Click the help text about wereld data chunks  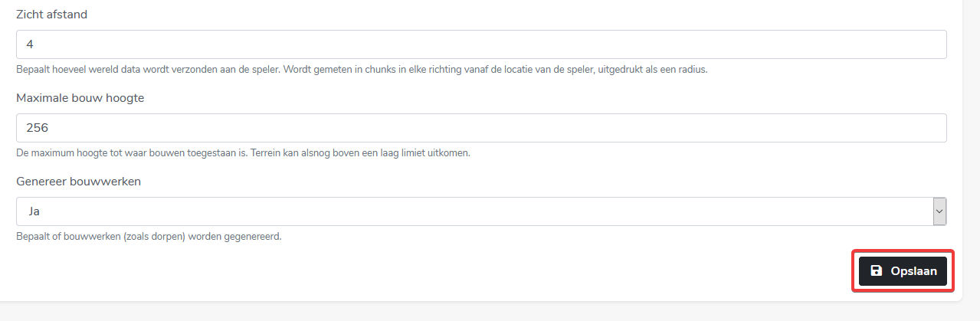tap(362, 69)
